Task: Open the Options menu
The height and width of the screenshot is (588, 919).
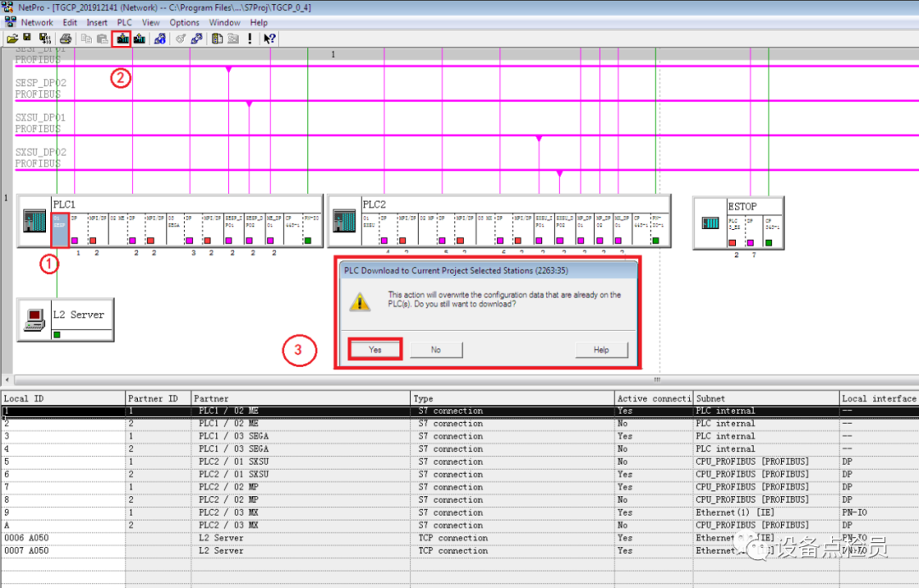Action: point(184,22)
